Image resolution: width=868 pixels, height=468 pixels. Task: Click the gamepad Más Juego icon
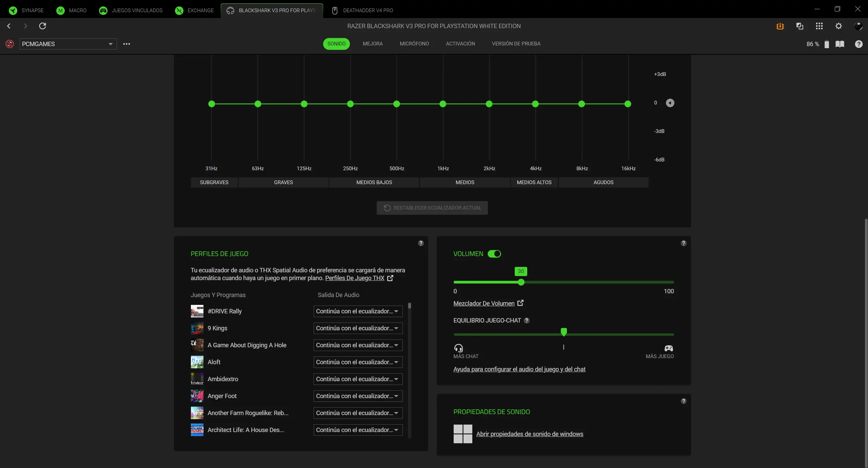(669, 348)
